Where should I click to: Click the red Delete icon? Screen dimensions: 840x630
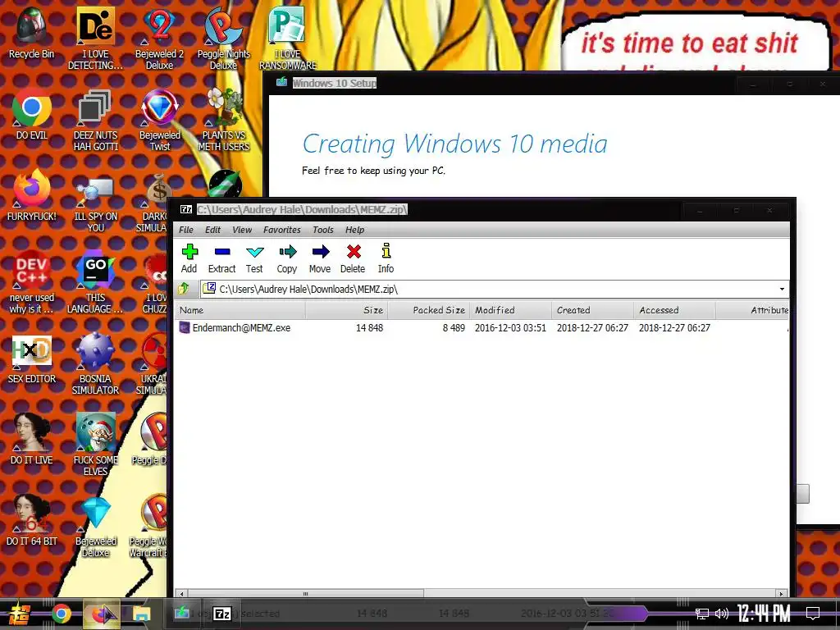click(x=353, y=258)
